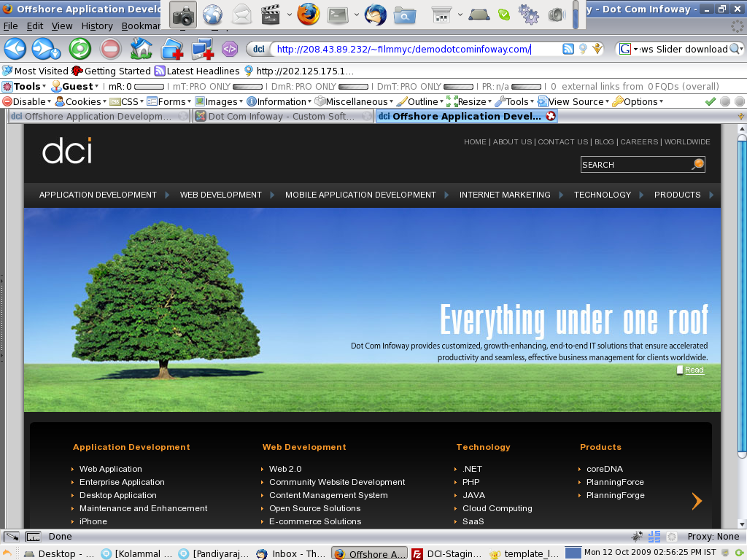The height and width of the screenshot is (560, 747).
Task: Open the File menu
Action: (10, 26)
